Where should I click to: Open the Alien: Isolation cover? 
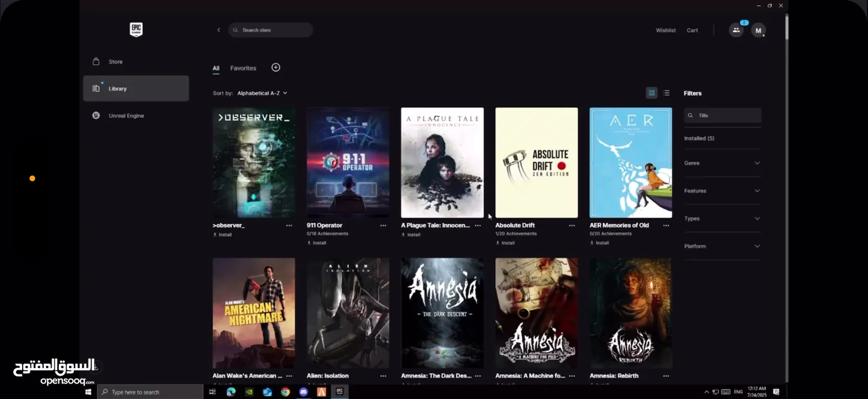pyautogui.click(x=348, y=313)
